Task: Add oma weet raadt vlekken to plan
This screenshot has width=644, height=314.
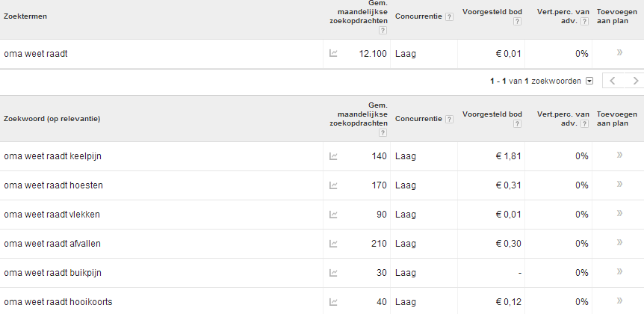Action: [x=619, y=213]
